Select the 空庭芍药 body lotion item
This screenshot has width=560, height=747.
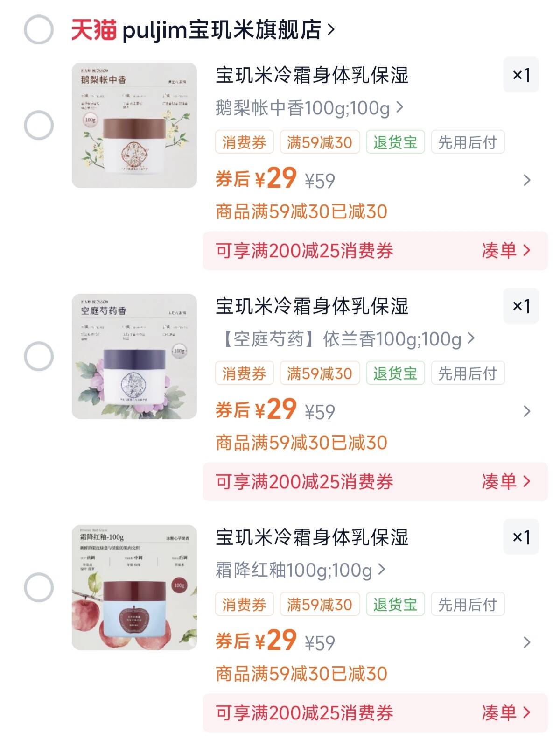[39, 356]
